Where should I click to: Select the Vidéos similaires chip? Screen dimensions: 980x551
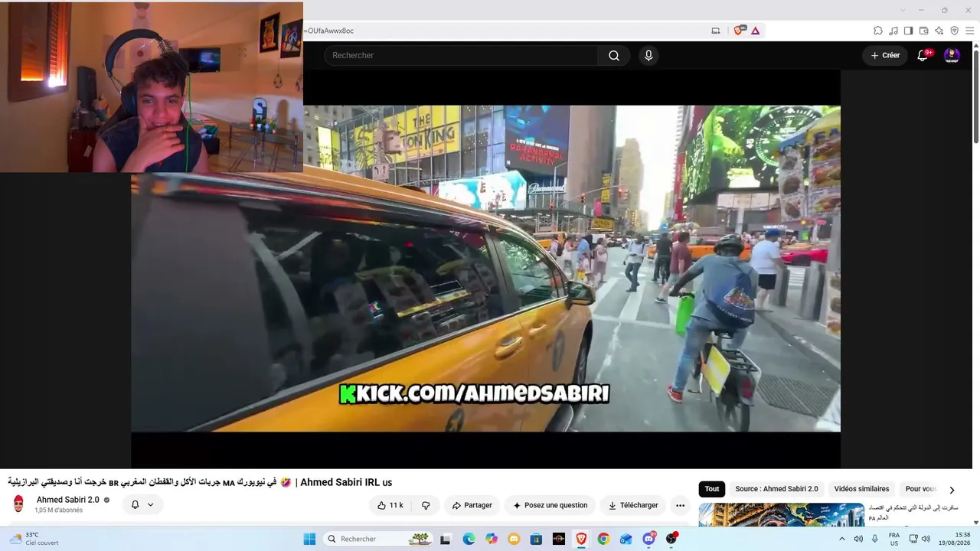pos(861,489)
